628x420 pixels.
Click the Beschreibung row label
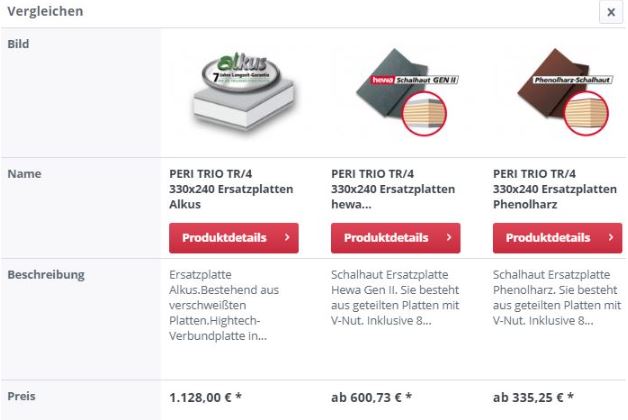tap(45, 273)
